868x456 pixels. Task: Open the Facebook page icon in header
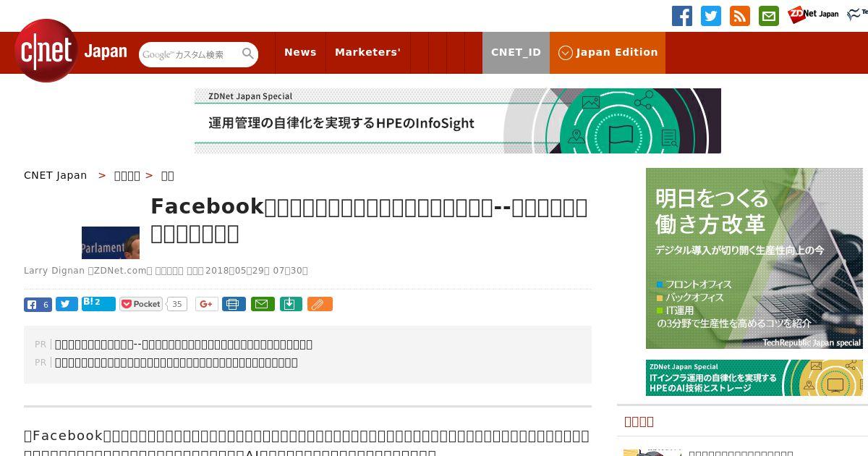682,16
